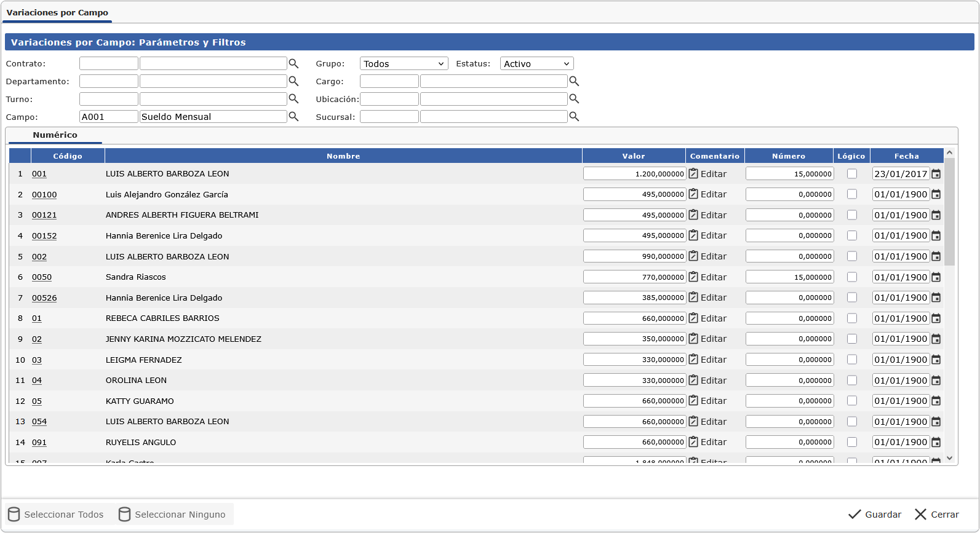Enable Lógico checkbox for RUYELIS ANGULO
The width and height of the screenshot is (980, 533).
click(x=852, y=442)
